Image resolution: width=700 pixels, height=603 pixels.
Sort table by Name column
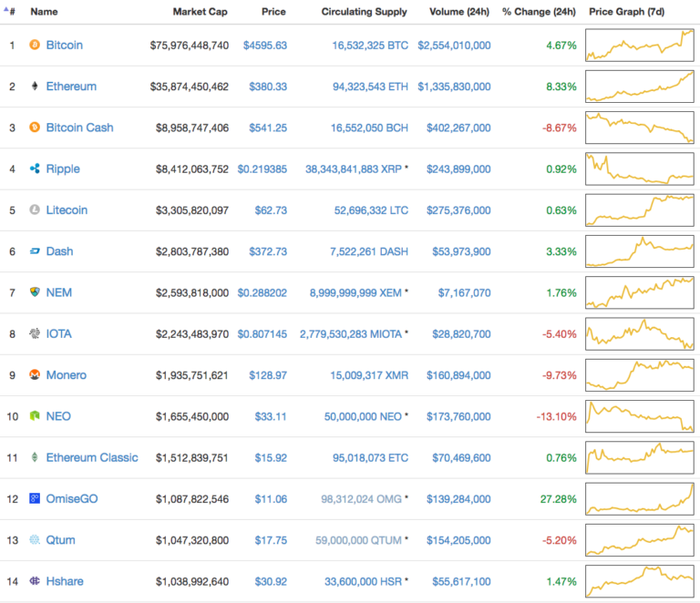(x=44, y=12)
